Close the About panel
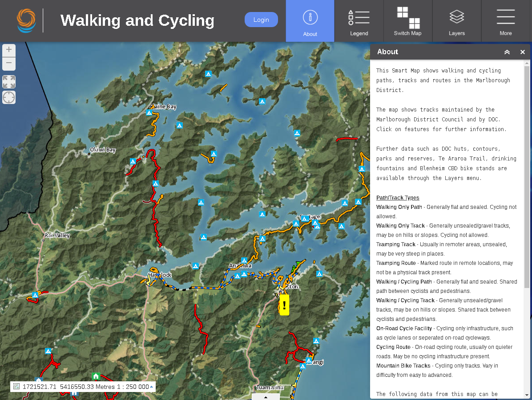The height and width of the screenshot is (400, 532). [523, 52]
